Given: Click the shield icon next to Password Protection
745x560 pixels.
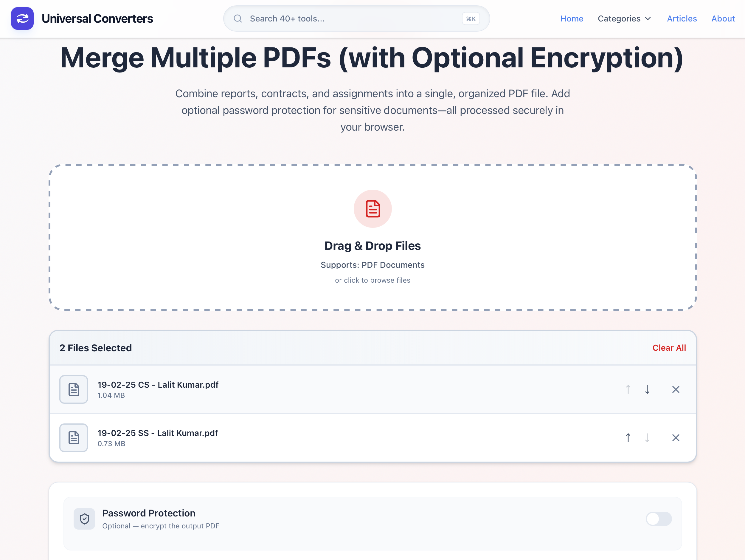Looking at the screenshot, I should [84, 519].
